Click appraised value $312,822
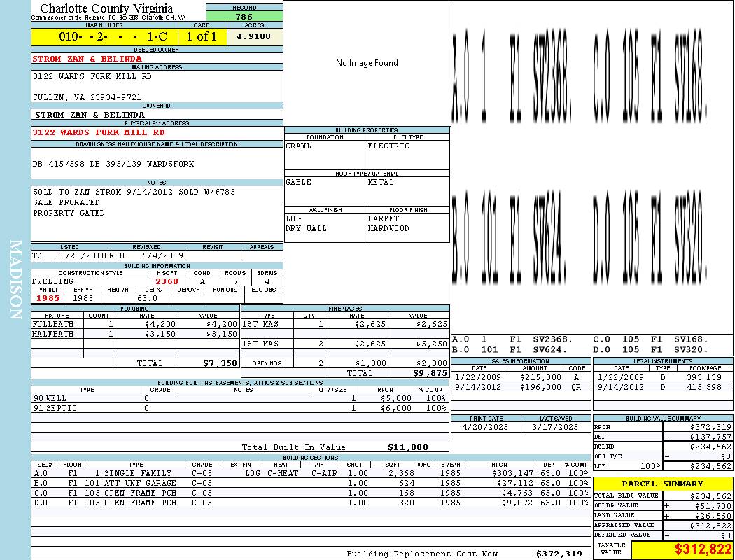The height and width of the screenshot is (560, 735). 710,526
